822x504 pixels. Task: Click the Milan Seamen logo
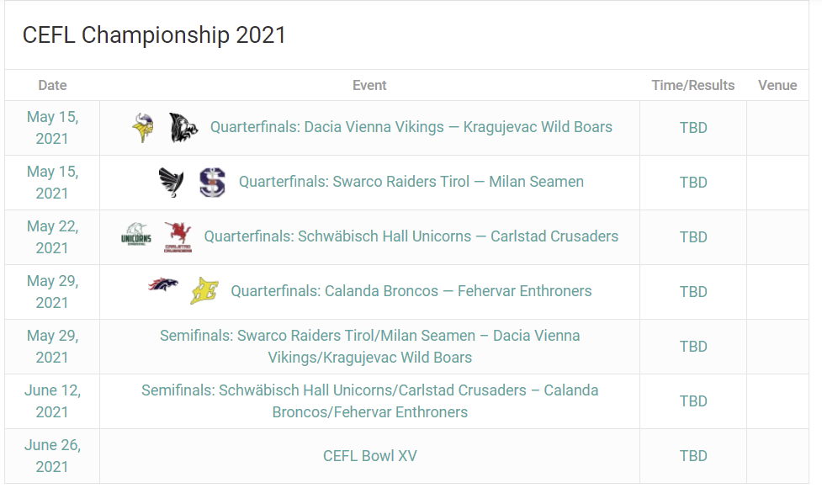click(212, 182)
